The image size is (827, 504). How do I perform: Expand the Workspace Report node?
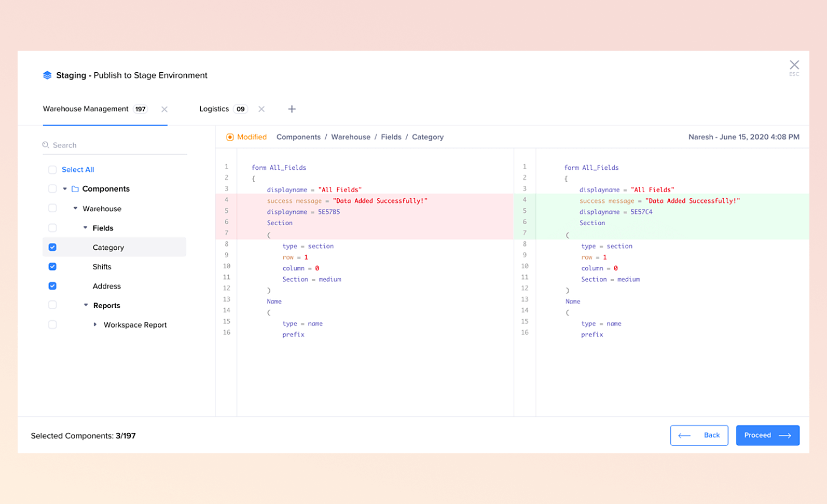click(x=95, y=325)
